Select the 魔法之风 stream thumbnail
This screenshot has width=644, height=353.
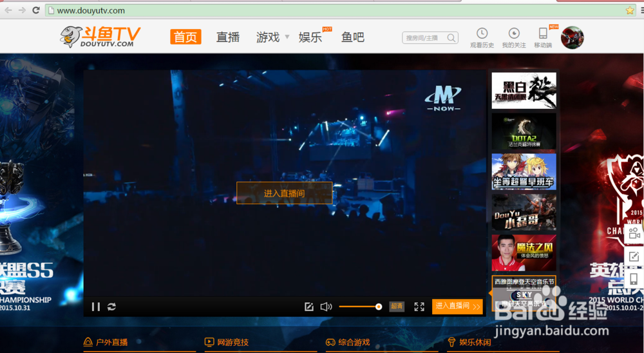524,253
